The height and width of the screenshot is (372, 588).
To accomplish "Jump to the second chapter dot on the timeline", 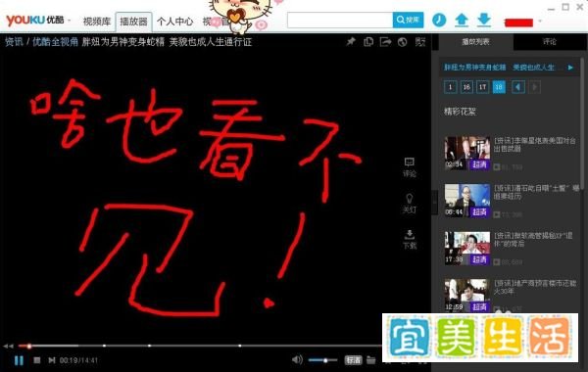I will pyautogui.click(x=149, y=346).
